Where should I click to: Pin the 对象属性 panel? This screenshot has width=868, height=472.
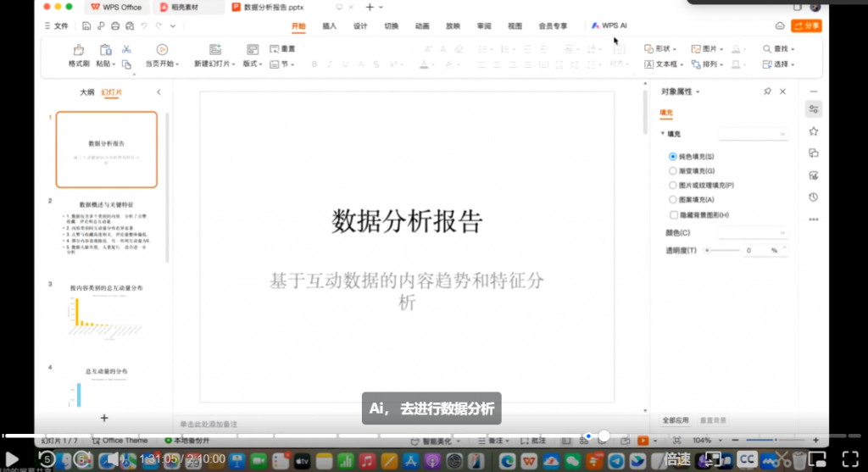click(x=767, y=92)
